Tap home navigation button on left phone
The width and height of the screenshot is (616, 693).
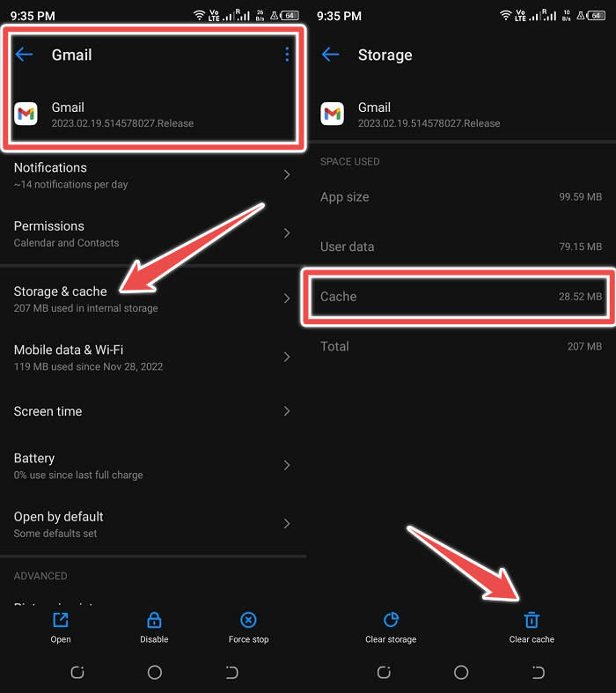click(x=155, y=672)
